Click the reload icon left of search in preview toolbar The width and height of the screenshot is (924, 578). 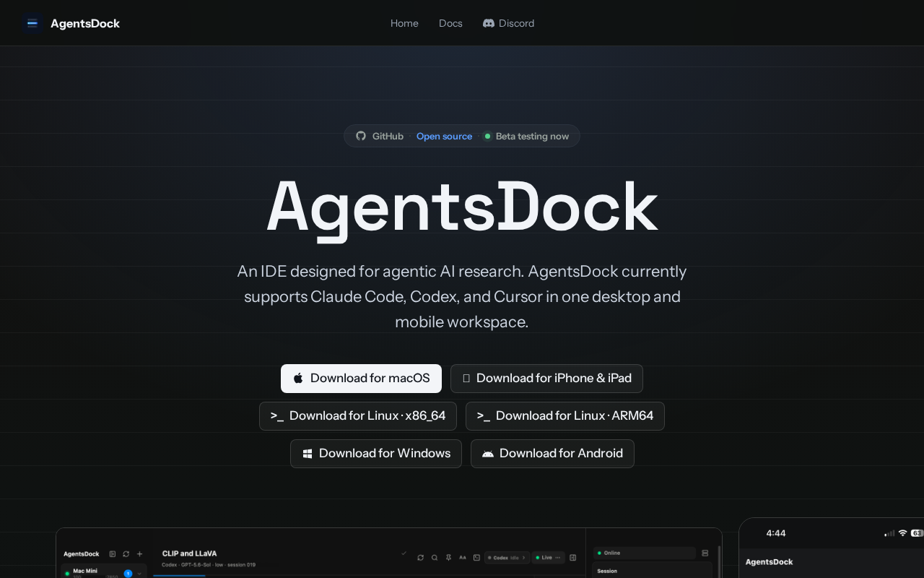421,558
